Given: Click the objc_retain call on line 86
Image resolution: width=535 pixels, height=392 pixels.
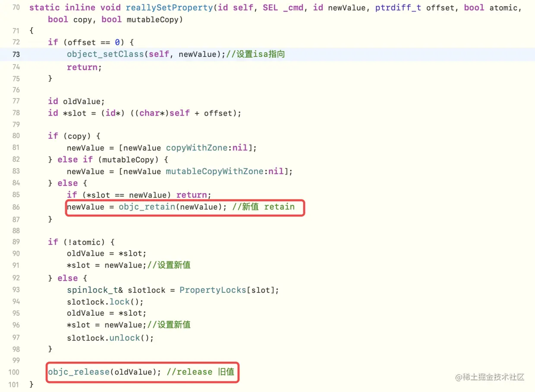Looking at the screenshot, I should [x=173, y=207].
